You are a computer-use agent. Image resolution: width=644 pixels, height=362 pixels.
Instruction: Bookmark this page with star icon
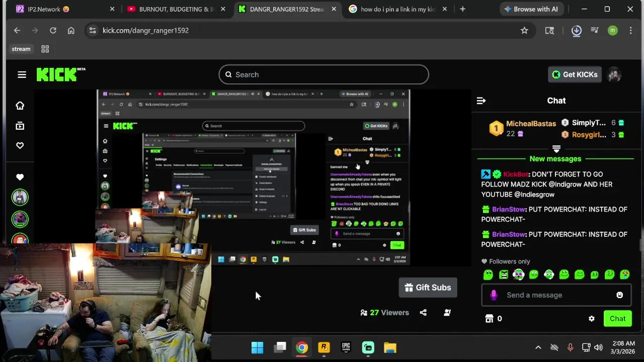click(524, 31)
